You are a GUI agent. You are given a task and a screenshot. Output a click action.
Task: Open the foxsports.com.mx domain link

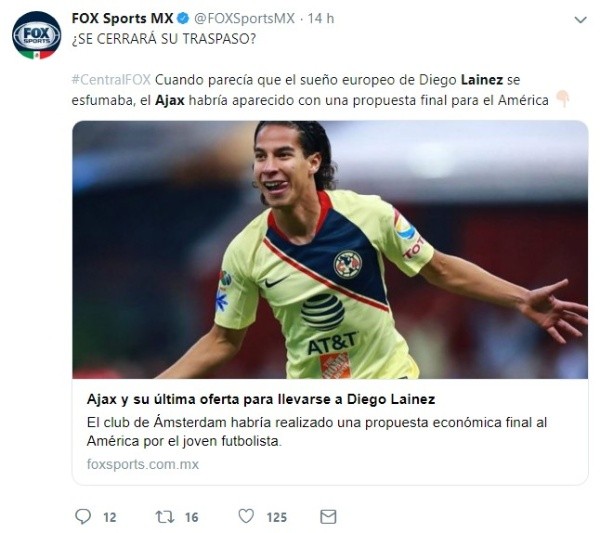point(143,464)
